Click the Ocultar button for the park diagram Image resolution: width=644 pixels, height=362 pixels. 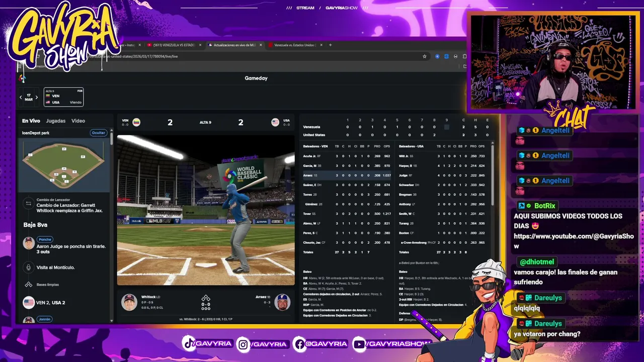tap(99, 133)
